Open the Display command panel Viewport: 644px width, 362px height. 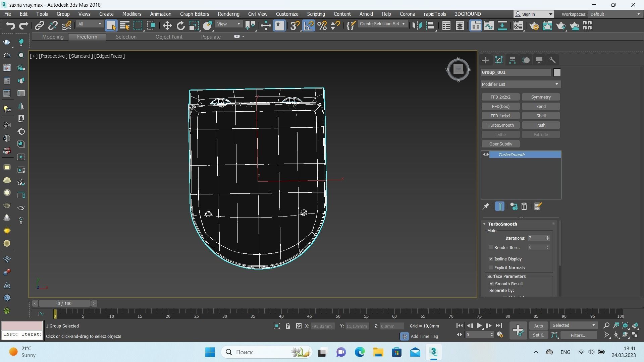coord(539,60)
